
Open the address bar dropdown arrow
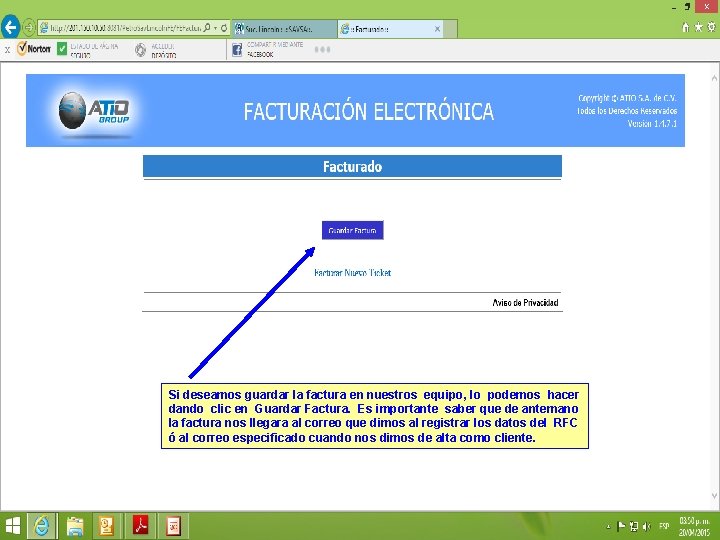(x=215, y=28)
